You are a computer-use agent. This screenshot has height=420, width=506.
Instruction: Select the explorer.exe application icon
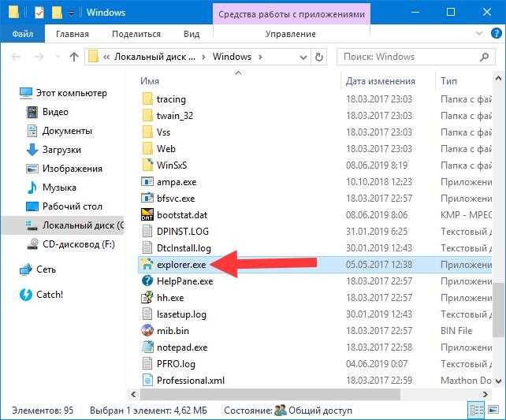[x=147, y=264]
